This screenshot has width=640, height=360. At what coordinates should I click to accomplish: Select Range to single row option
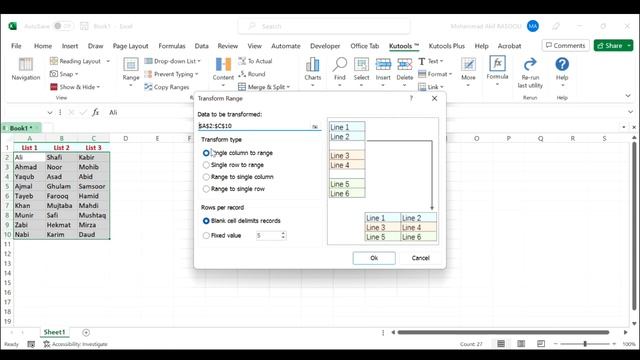tap(206, 189)
